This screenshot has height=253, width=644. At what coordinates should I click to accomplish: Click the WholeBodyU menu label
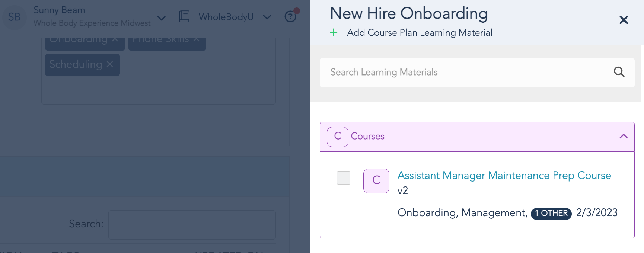(x=226, y=17)
